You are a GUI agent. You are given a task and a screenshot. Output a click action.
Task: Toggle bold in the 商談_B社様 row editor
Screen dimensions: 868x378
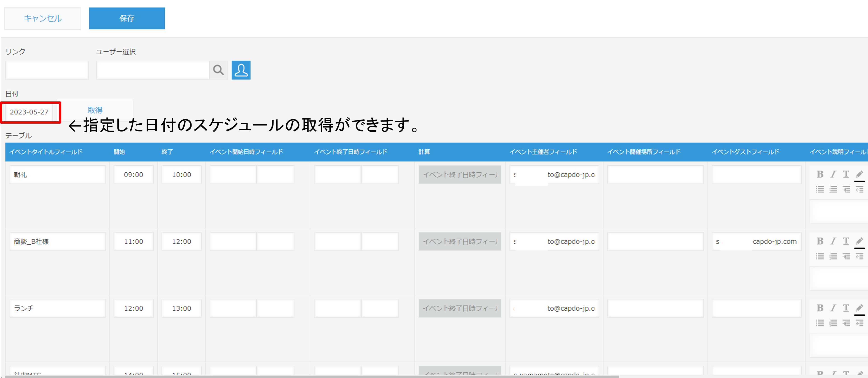point(820,241)
